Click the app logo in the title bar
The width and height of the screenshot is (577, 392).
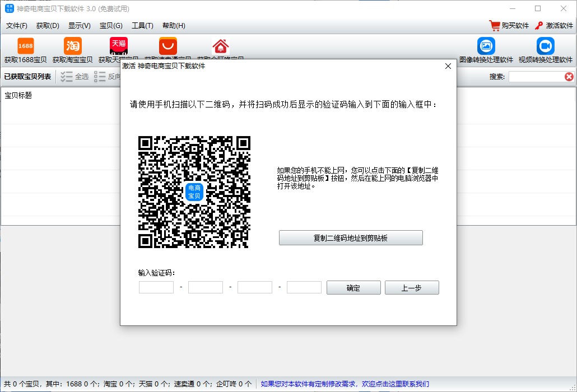(9, 8)
